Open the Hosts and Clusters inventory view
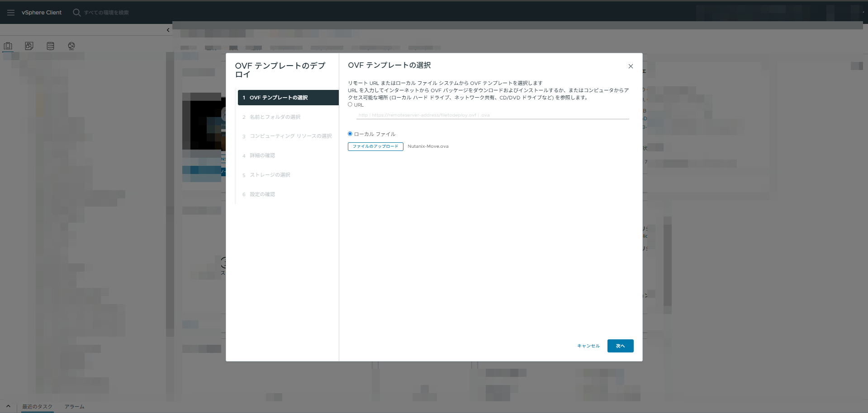 coord(8,46)
